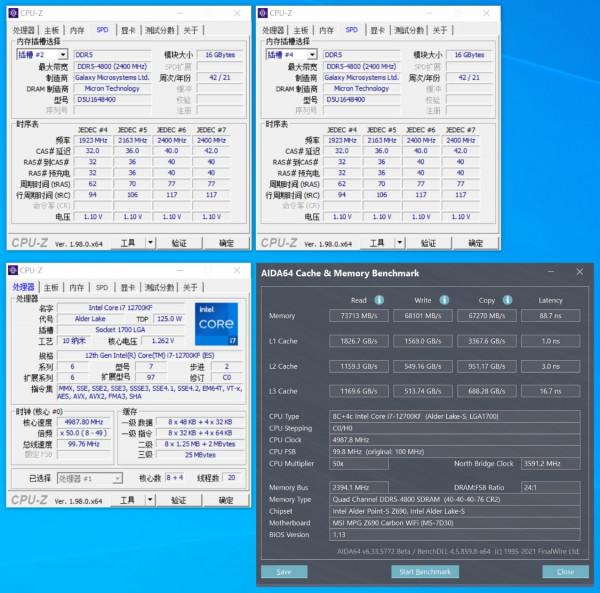Click the Read info icon in AIDA64
This screenshot has width=600, height=593.
point(379,300)
